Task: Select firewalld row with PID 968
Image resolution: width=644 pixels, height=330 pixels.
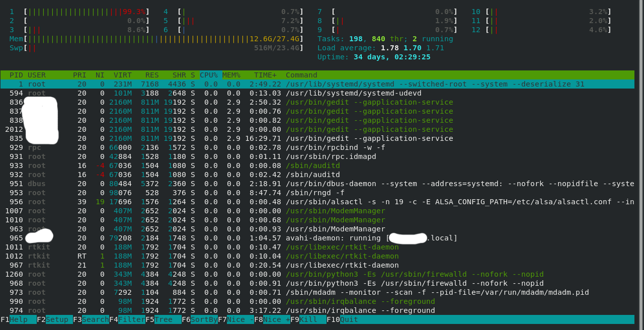Action: click(317, 283)
